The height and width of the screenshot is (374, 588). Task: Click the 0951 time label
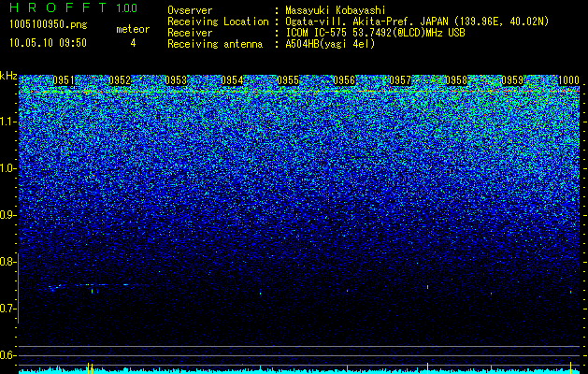64,80
